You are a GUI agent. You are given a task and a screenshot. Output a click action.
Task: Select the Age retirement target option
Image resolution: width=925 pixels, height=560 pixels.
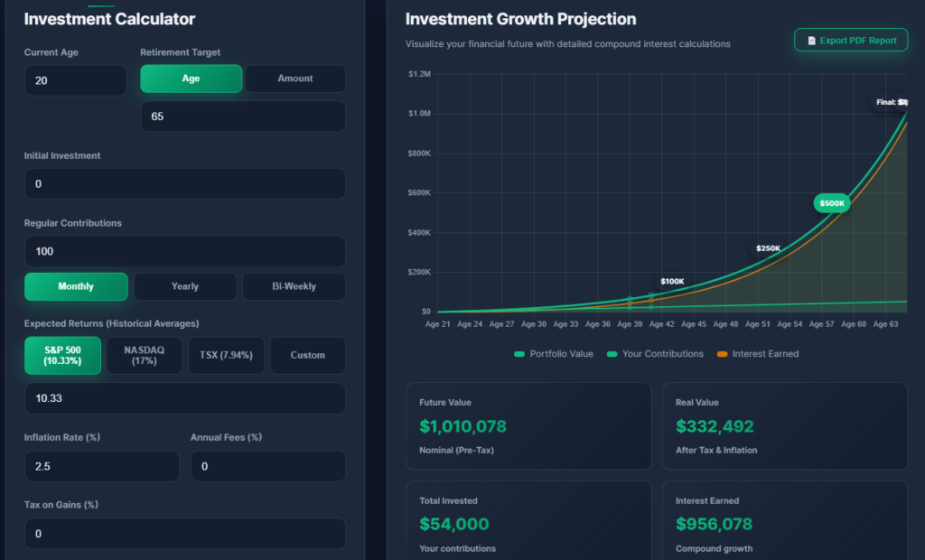pyautogui.click(x=191, y=79)
